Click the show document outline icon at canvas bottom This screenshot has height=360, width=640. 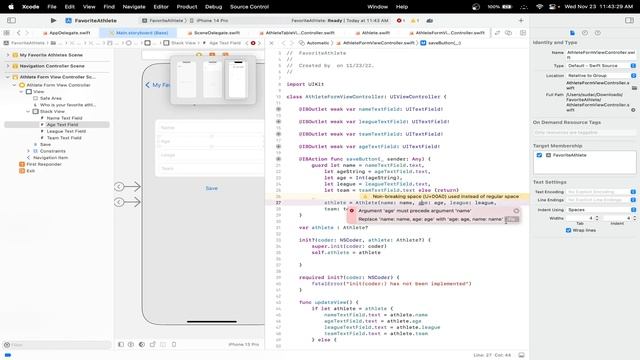[x=121, y=344]
